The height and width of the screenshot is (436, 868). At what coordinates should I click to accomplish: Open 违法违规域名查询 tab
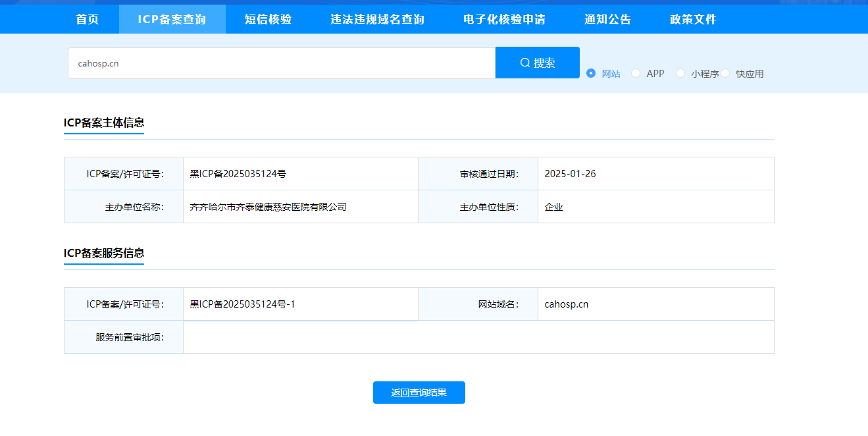378,19
